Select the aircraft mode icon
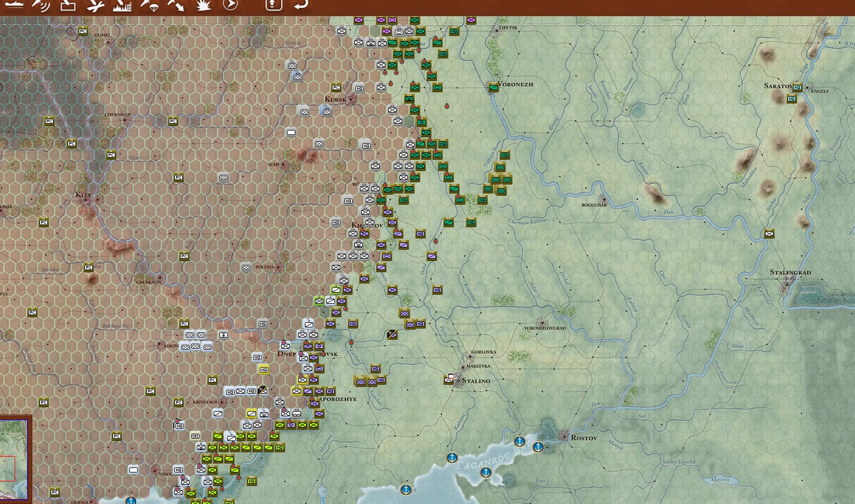The width and height of the screenshot is (855, 504). click(x=95, y=4)
